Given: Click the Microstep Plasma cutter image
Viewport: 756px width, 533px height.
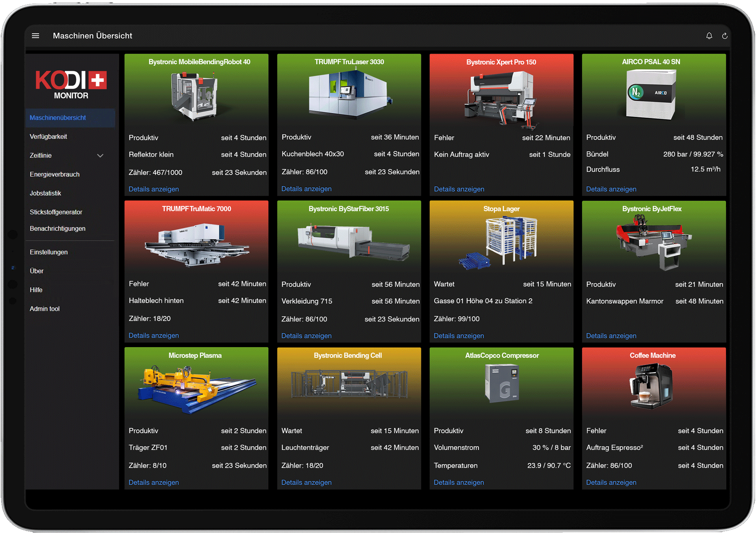Looking at the screenshot, I should (x=197, y=389).
